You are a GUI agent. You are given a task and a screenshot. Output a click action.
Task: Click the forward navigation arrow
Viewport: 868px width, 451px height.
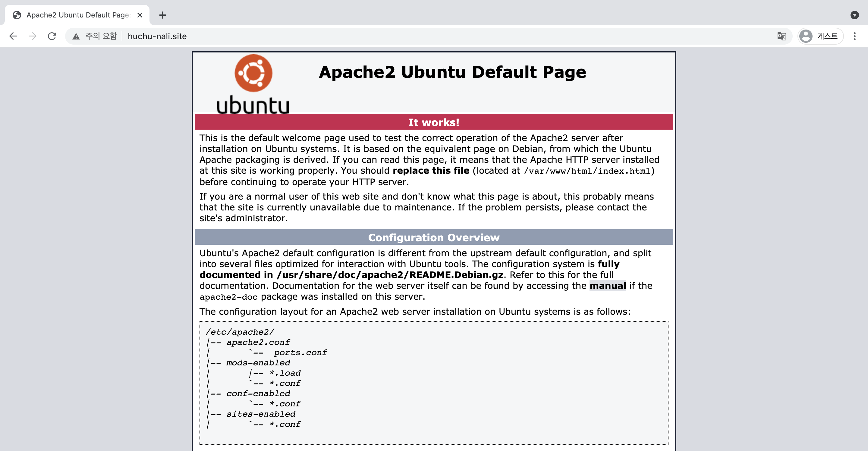click(32, 36)
